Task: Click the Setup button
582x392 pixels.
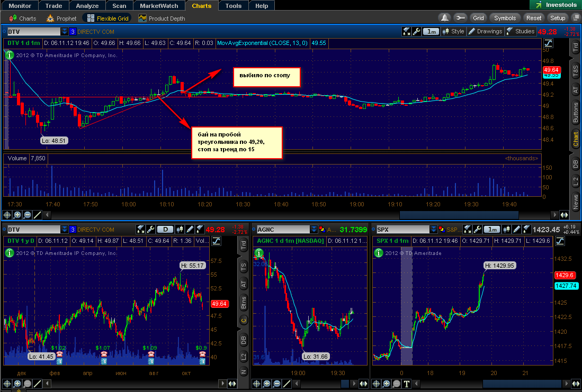Action: pyautogui.click(x=558, y=18)
